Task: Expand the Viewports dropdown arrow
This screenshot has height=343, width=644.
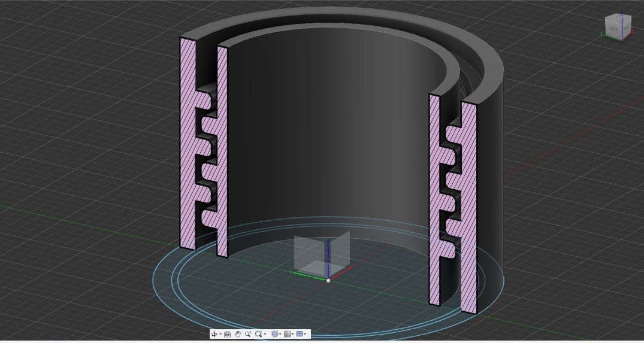Action: tap(305, 334)
